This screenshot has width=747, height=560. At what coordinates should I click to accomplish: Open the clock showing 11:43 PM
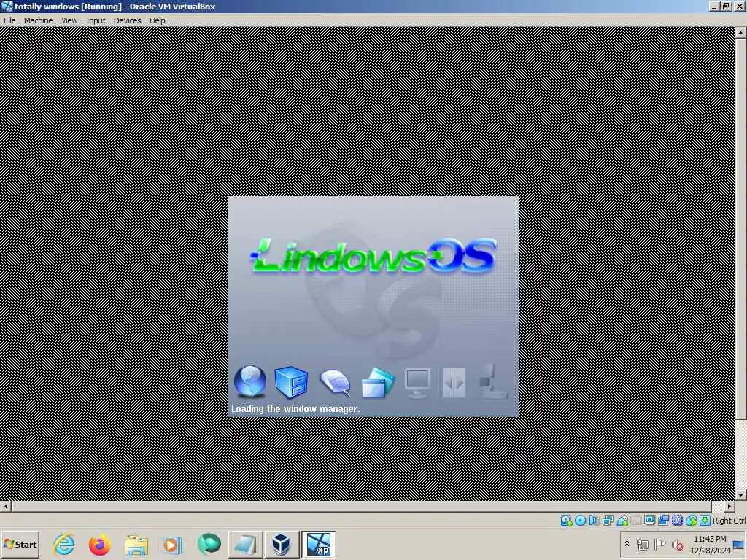pos(710,544)
